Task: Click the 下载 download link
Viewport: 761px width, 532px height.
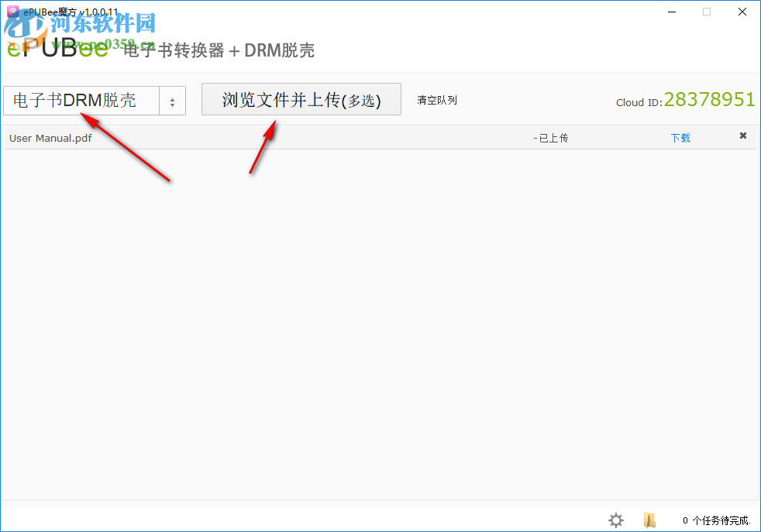Action: click(x=680, y=137)
